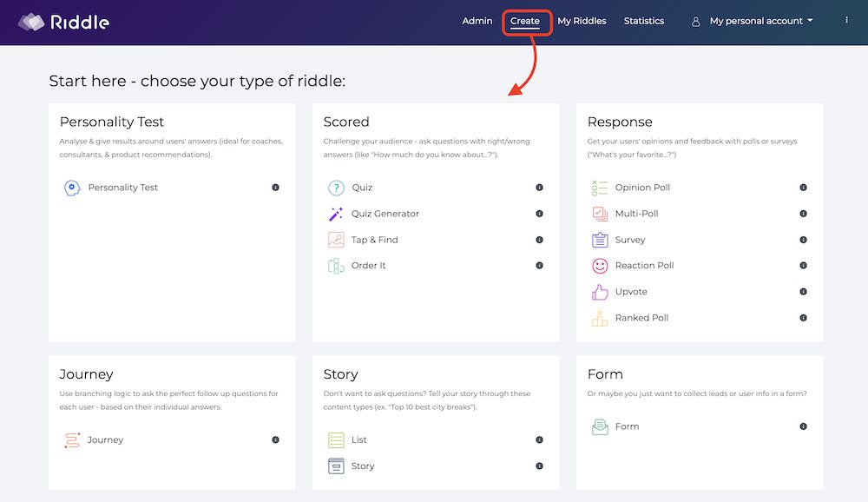Click the Multi-Poll checkbox icon
868x502 pixels.
pos(600,214)
